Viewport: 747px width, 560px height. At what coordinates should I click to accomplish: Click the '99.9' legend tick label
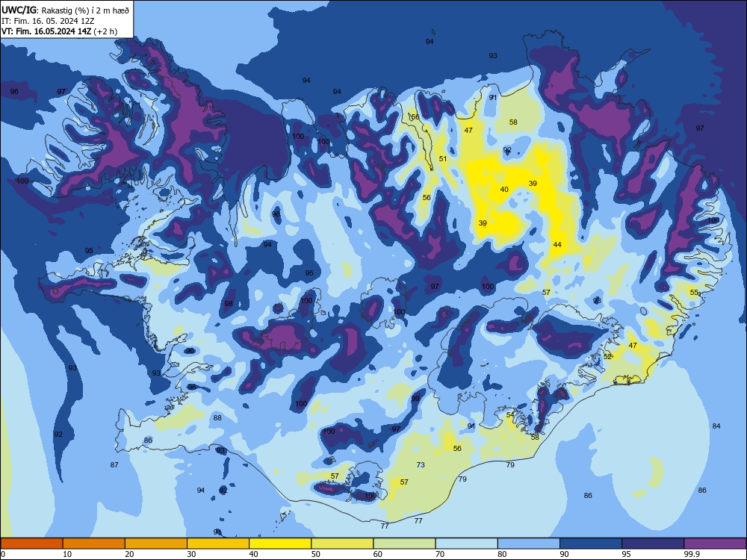click(692, 554)
